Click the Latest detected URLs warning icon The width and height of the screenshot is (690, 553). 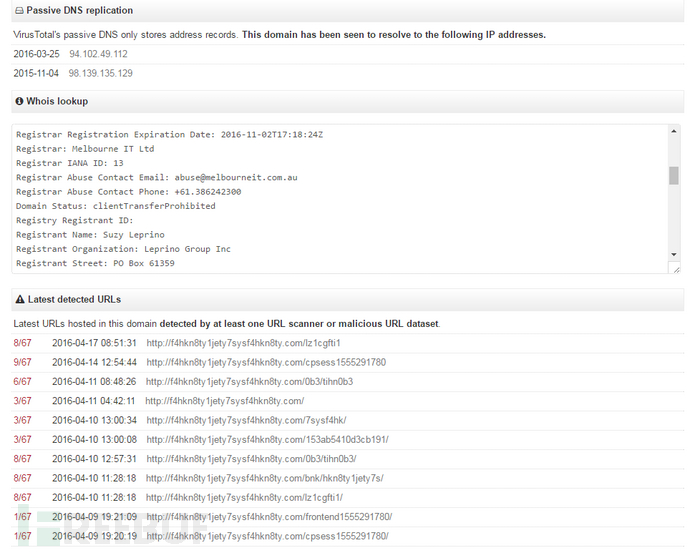pos(20,300)
